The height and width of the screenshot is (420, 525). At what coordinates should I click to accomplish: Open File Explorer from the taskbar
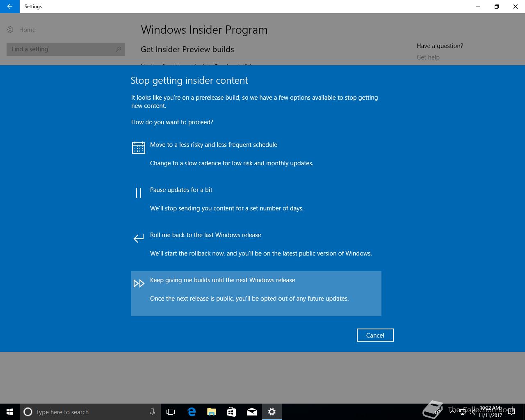point(211,412)
